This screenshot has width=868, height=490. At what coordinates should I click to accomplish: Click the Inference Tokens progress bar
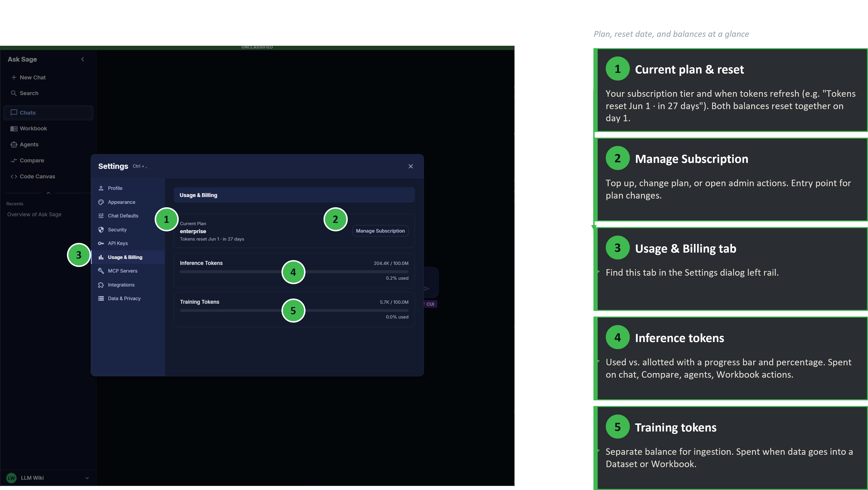click(x=294, y=272)
